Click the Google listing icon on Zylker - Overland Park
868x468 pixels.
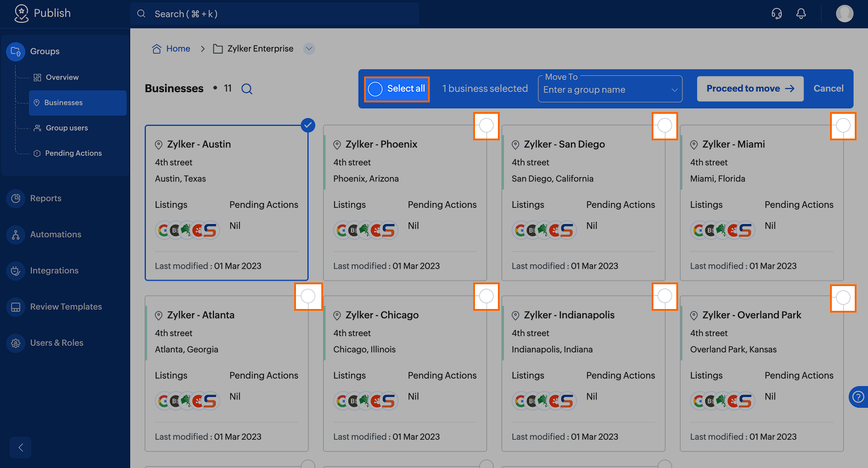click(x=699, y=401)
